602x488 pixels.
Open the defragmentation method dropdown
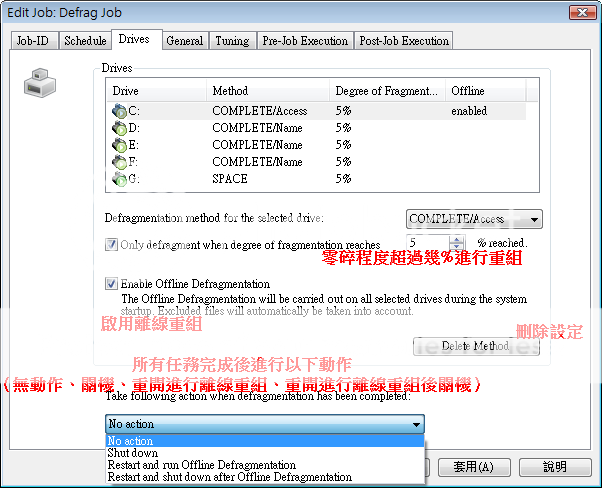474,219
